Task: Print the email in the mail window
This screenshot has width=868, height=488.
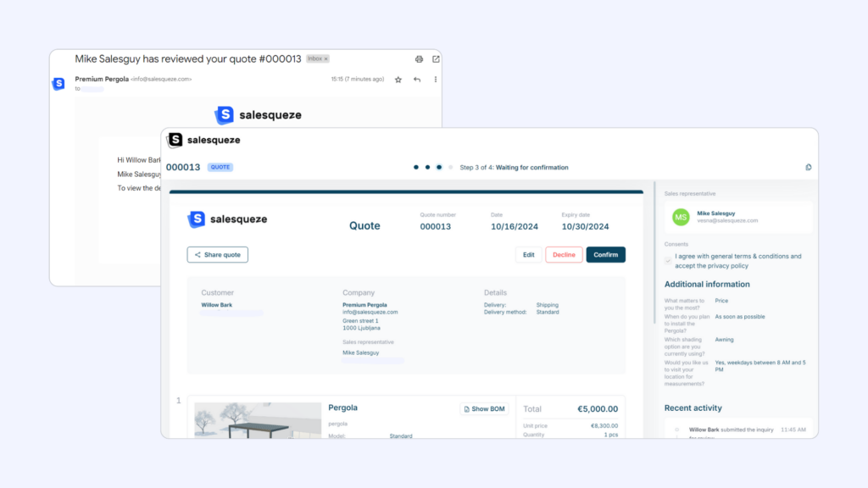Action: pyautogui.click(x=419, y=59)
